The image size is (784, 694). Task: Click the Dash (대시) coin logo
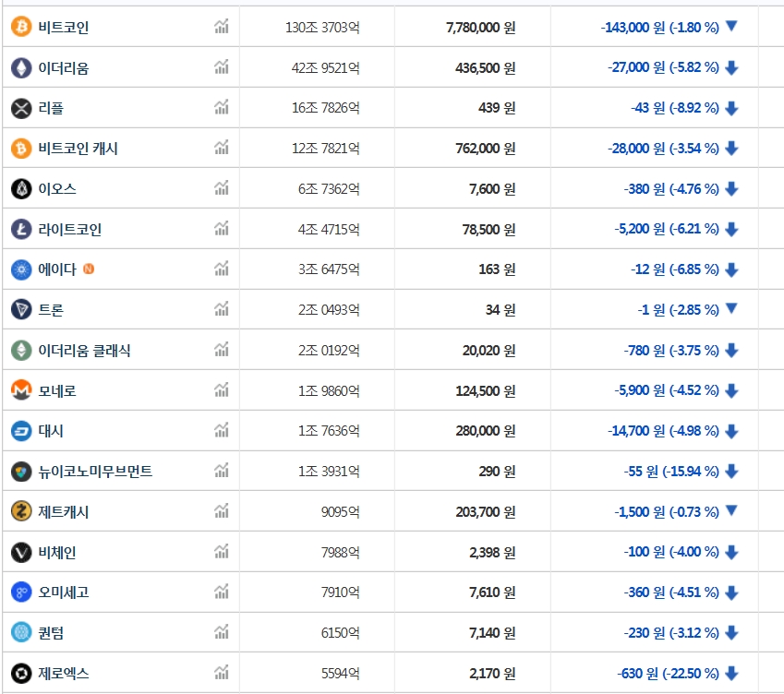21,431
